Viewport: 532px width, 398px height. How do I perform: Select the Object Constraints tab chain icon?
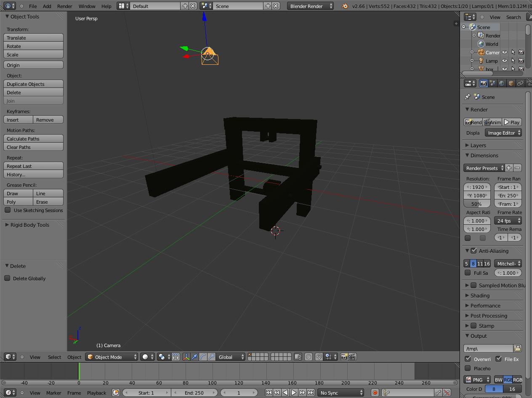click(520, 83)
